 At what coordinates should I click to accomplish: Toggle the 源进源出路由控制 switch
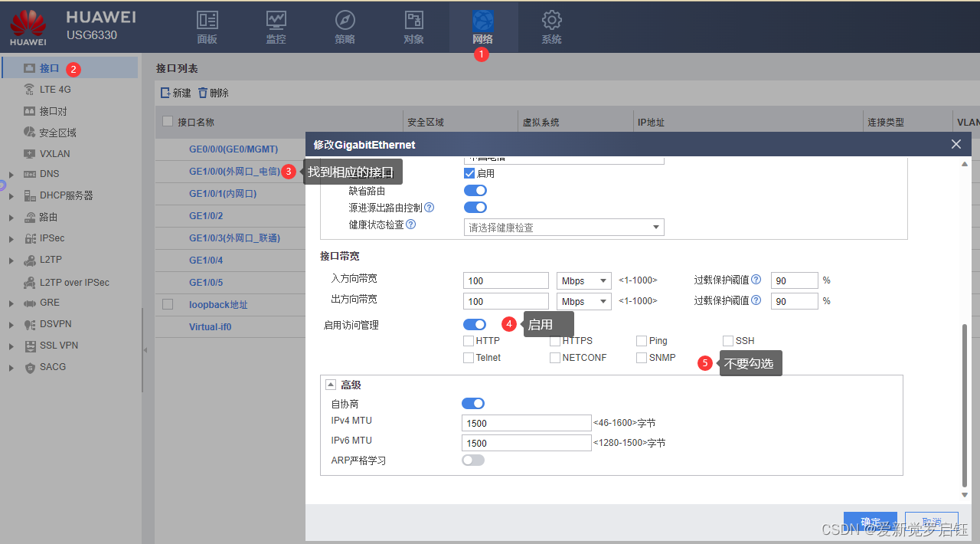(475, 207)
